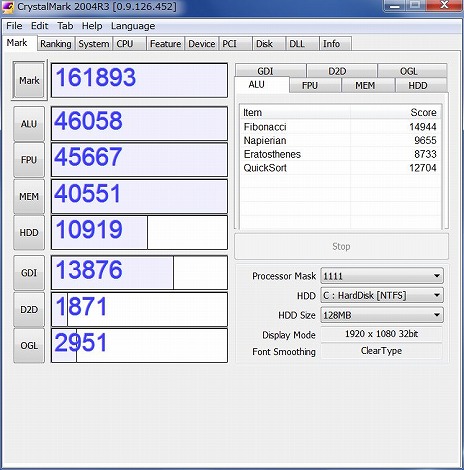Select the Mark main tab
The image size is (464, 470).
point(19,43)
